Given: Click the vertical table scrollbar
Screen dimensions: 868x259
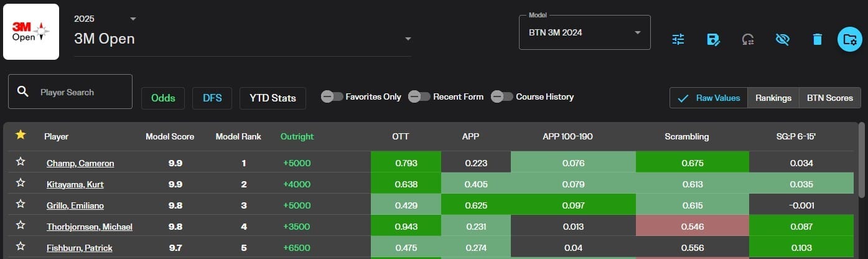Looking at the screenshot, I should click(862, 161).
